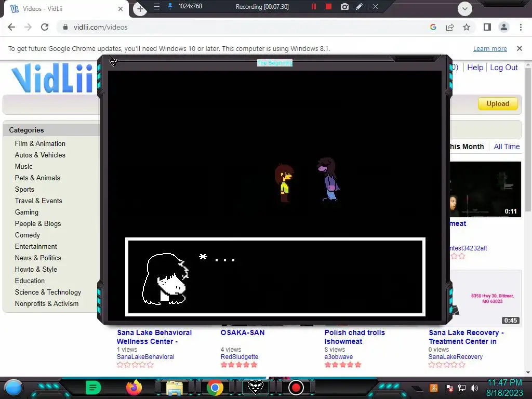The image size is (532, 399).
Task: View site info via the lock icon
Action: pos(65,27)
